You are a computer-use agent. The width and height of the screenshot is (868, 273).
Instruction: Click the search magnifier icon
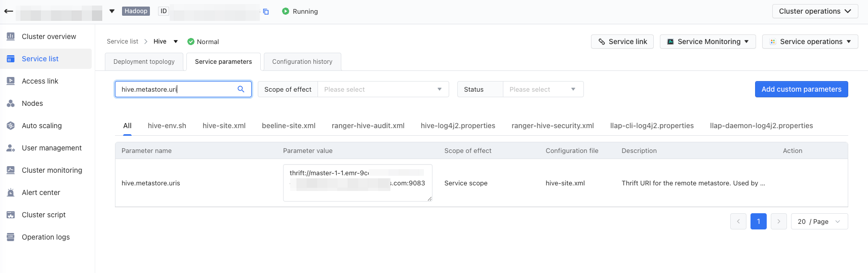[x=241, y=89]
